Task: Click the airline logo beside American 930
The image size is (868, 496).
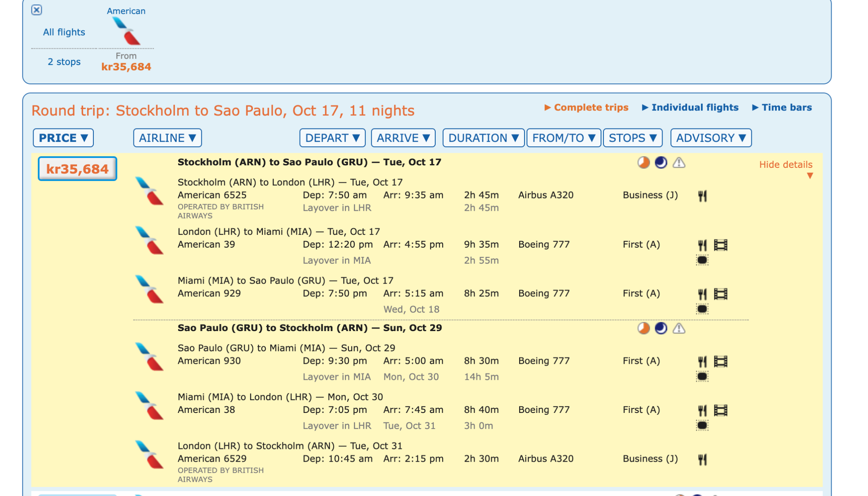Action: tap(149, 357)
